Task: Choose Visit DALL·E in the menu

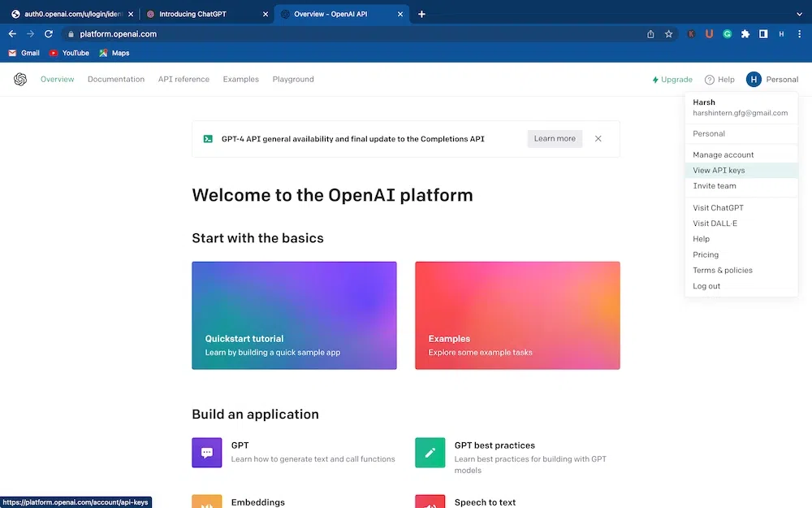Action: (x=741, y=223)
